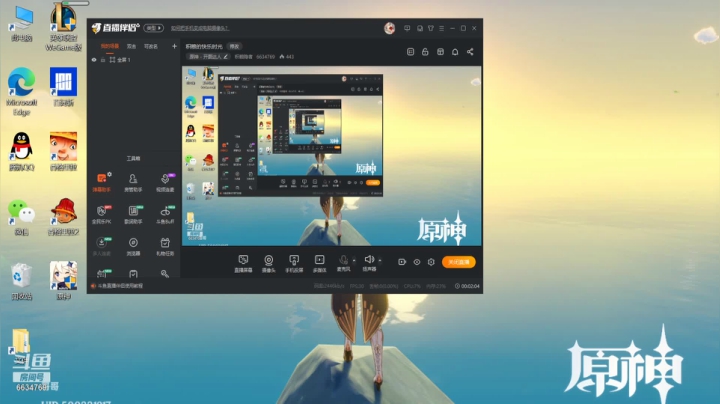
Task: Open the message icon in title bar
Action: pos(407,28)
